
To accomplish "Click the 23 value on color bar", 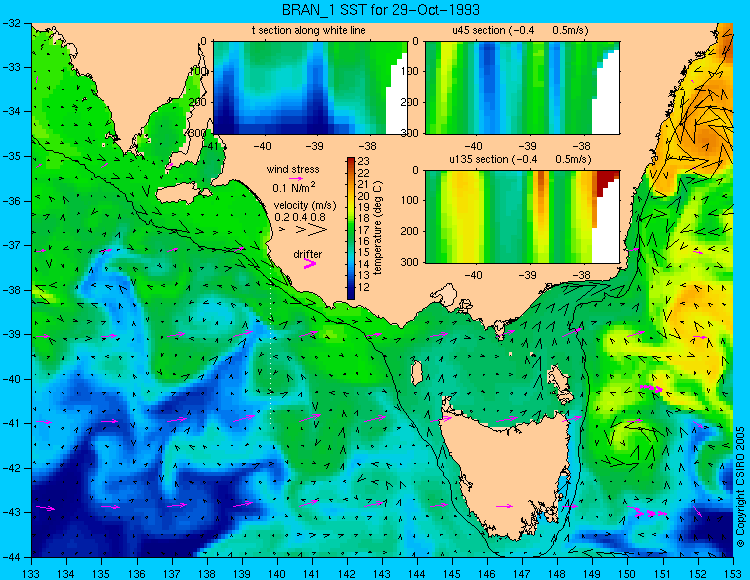I will (x=364, y=161).
